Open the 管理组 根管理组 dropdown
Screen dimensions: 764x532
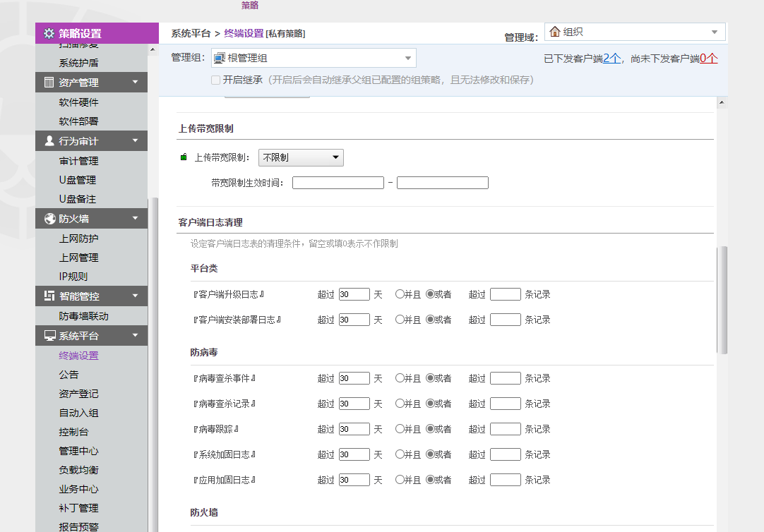click(x=314, y=58)
